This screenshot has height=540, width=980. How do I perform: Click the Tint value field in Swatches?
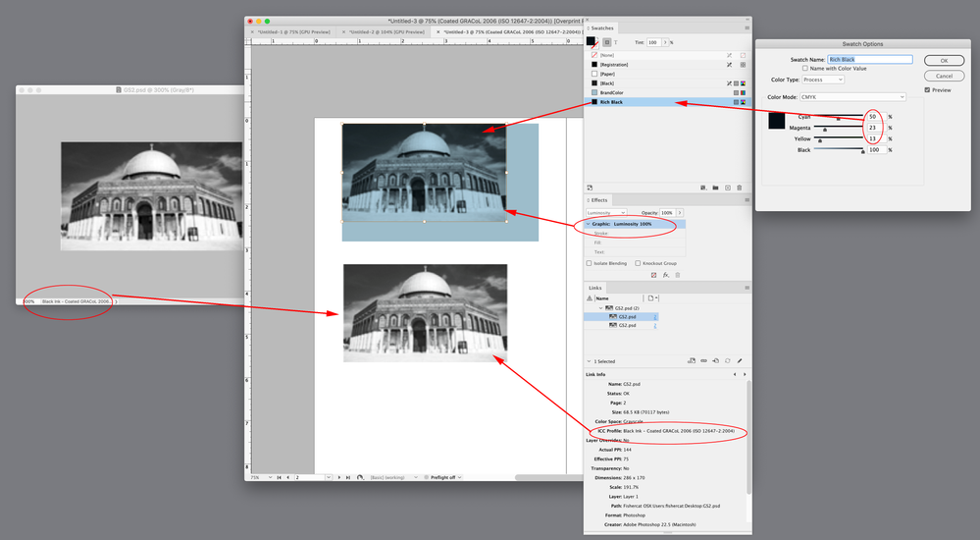pyautogui.click(x=653, y=42)
